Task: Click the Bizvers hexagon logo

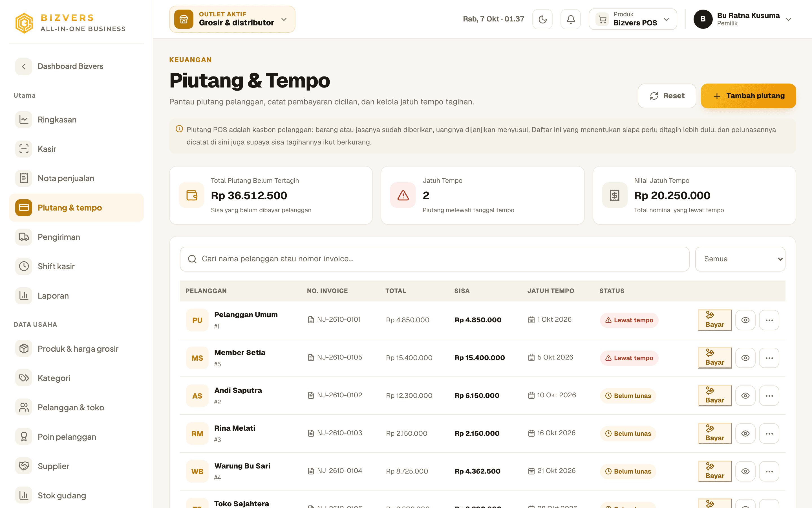Action: click(x=24, y=23)
